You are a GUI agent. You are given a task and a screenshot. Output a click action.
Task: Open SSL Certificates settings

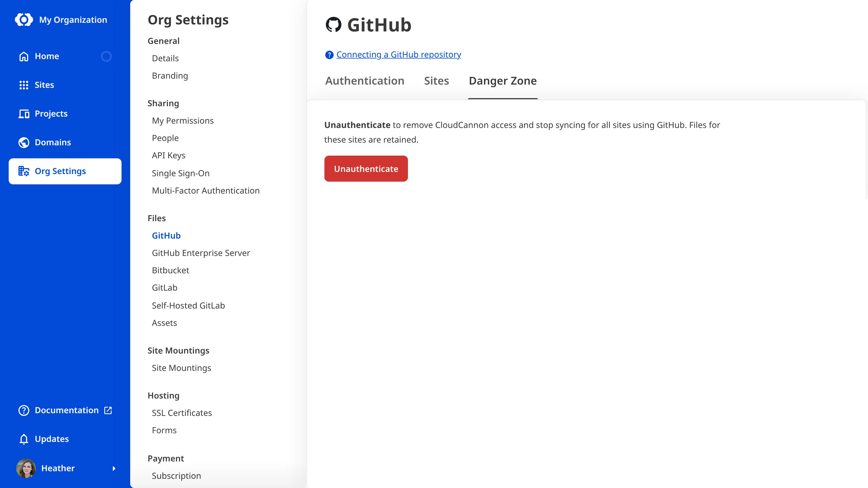tap(182, 413)
